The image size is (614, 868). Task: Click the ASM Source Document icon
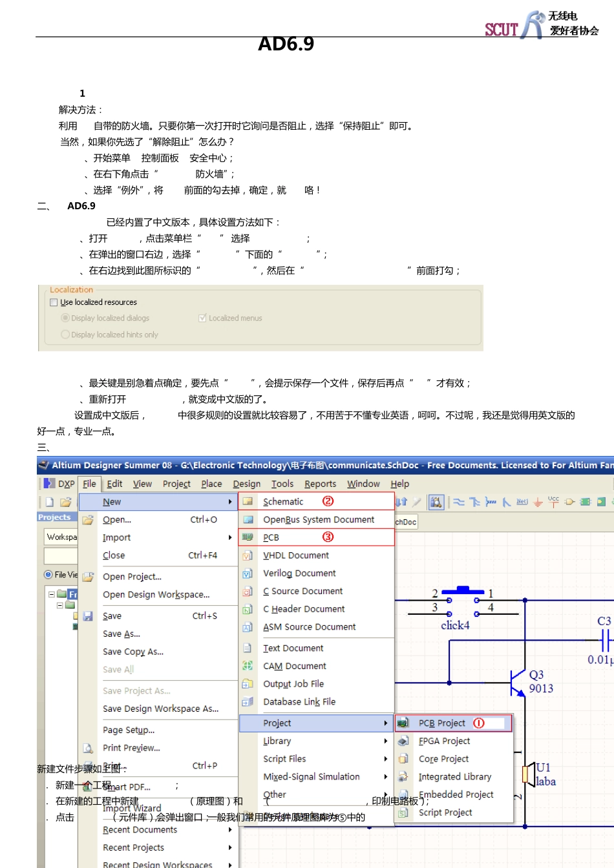pyautogui.click(x=248, y=627)
